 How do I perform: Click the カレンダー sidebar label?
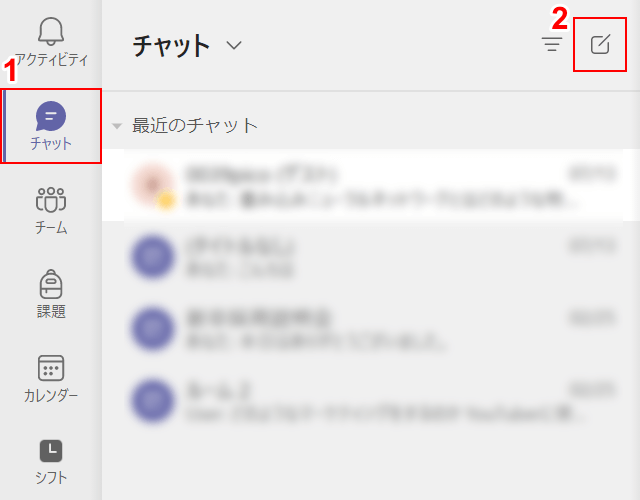[x=51, y=396]
